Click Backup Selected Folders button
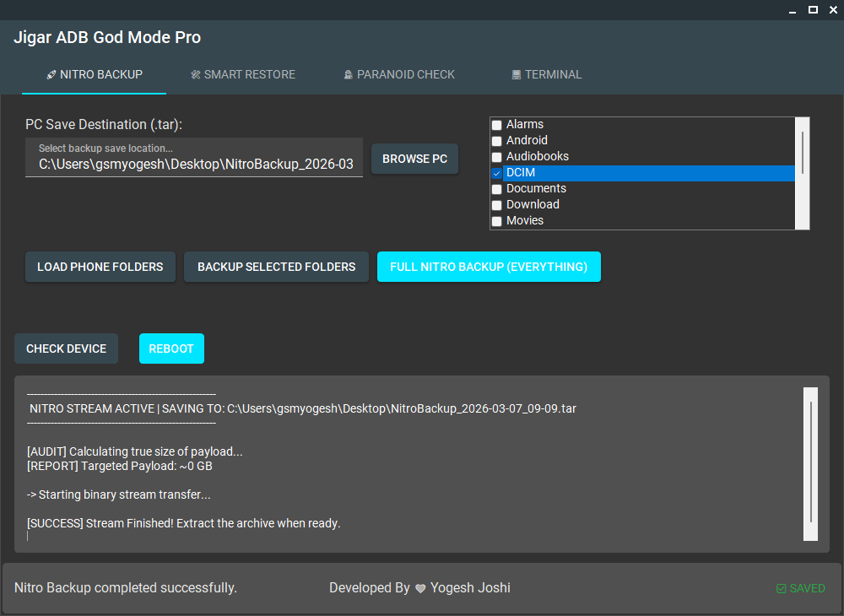The height and width of the screenshot is (616, 844). (x=276, y=267)
